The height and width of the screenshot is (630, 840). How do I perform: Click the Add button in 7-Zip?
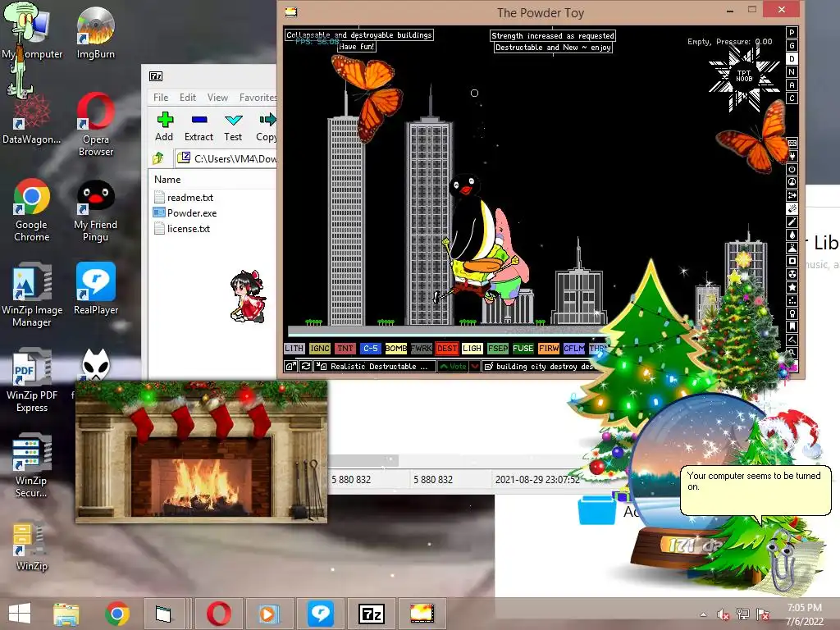[164, 127]
